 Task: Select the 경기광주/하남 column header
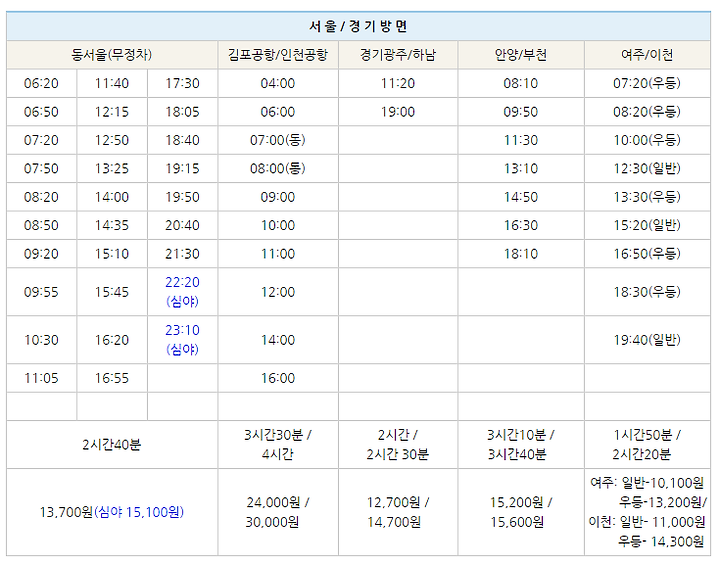coord(398,55)
